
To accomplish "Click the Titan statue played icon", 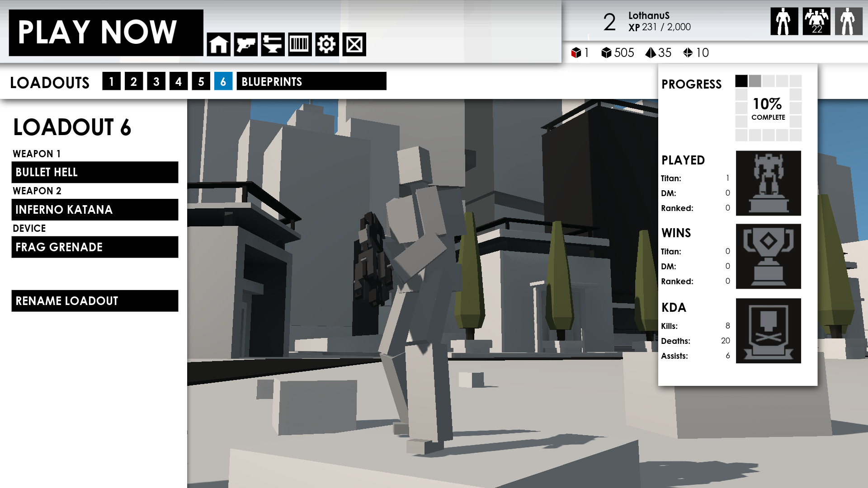I will (x=768, y=183).
